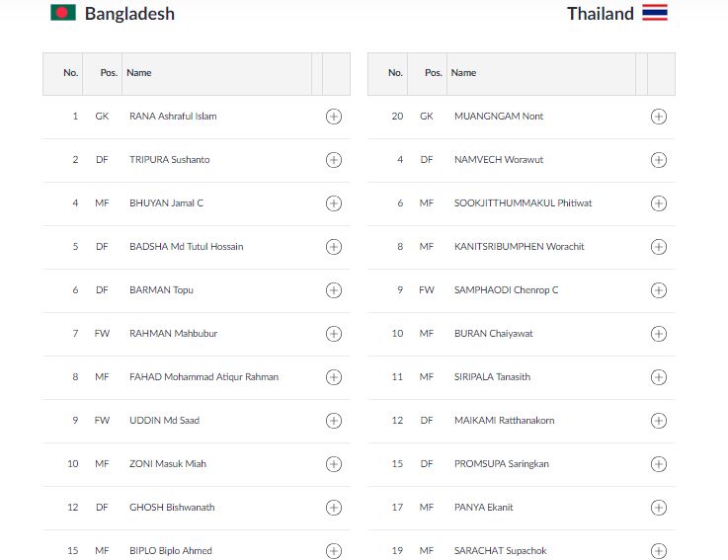This screenshot has width=728, height=560.
Task: Expand MUANGNGAM Nont goalkeeper row
Action: tap(659, 117)
